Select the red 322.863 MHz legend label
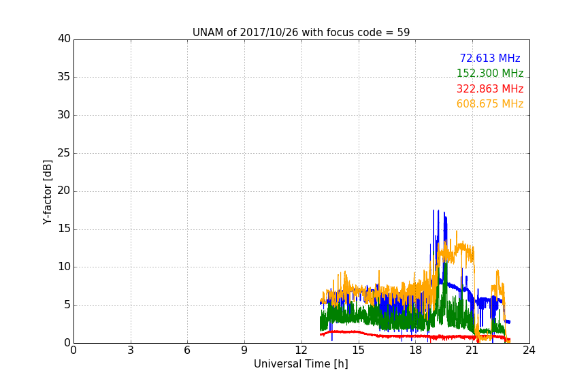Image resolution: width=588 pixels, height=392 pixels. click(x=490, y=89)
